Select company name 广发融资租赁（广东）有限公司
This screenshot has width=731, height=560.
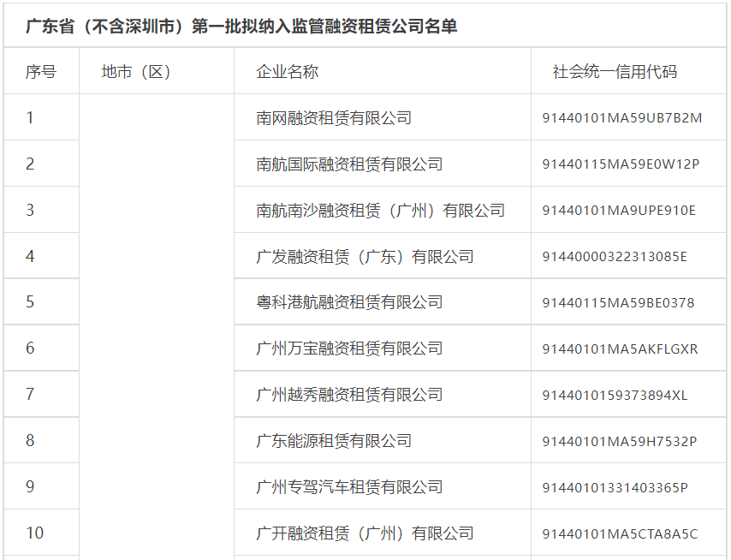[x=365, y=257]
